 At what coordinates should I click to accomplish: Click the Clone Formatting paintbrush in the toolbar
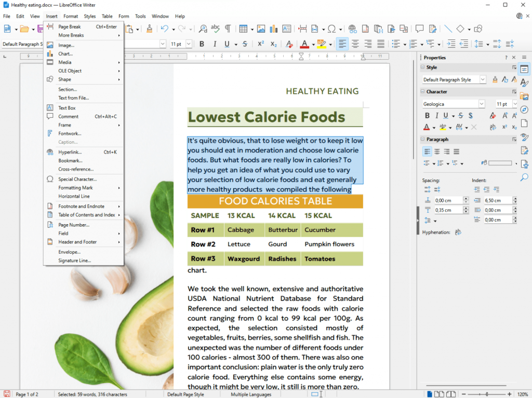click(150, 29)
